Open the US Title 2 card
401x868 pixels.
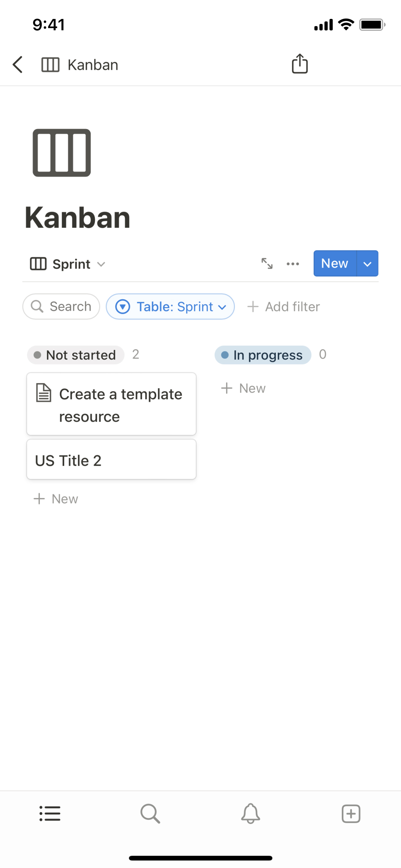click(112, 460)
